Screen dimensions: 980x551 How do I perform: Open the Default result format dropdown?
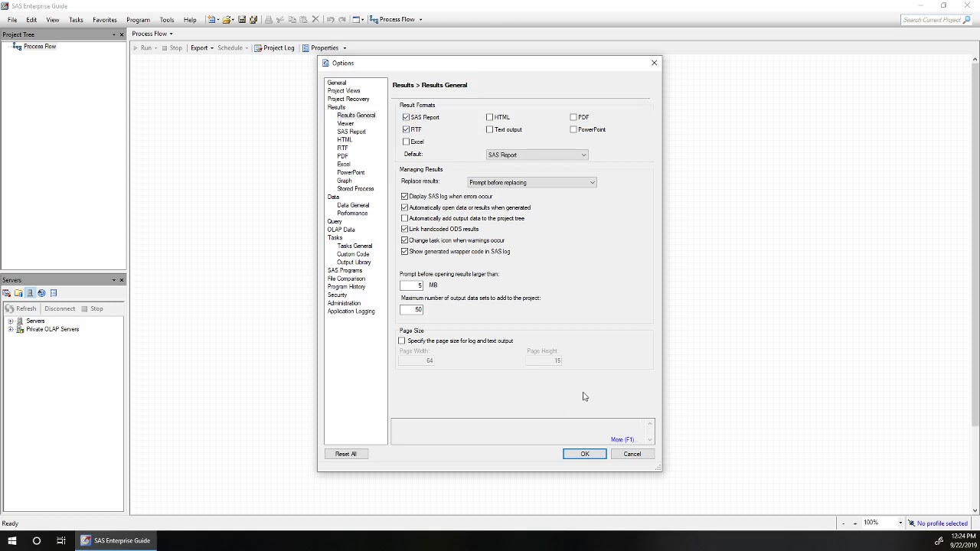tap(537, 155)
